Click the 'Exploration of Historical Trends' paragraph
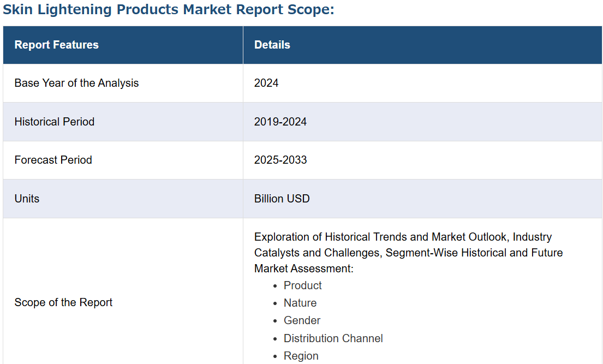This screenshot has height=364, width=603. click(408, 253)
